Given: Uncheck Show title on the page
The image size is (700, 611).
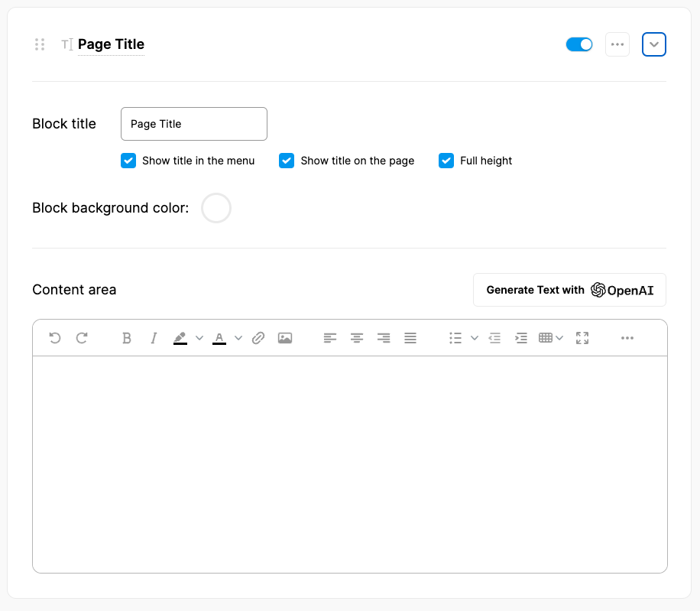Looking at the screenshot, I should (x=287, y=161).
